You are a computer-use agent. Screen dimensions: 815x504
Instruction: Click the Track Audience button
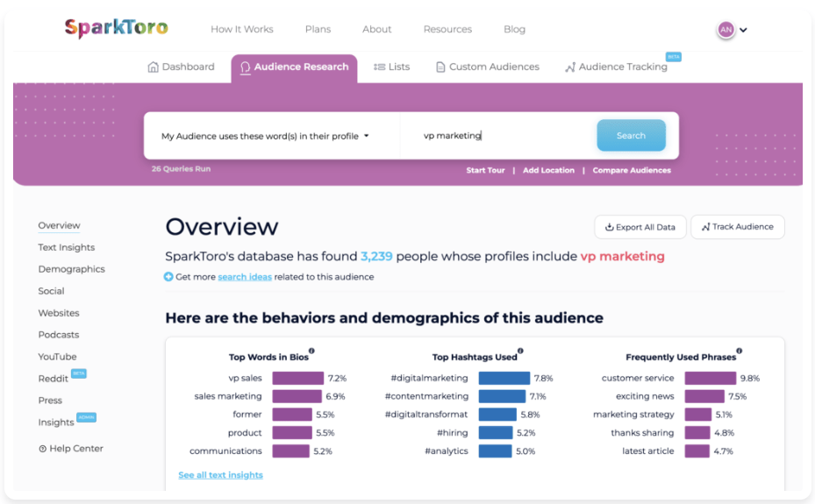(738, 227)
